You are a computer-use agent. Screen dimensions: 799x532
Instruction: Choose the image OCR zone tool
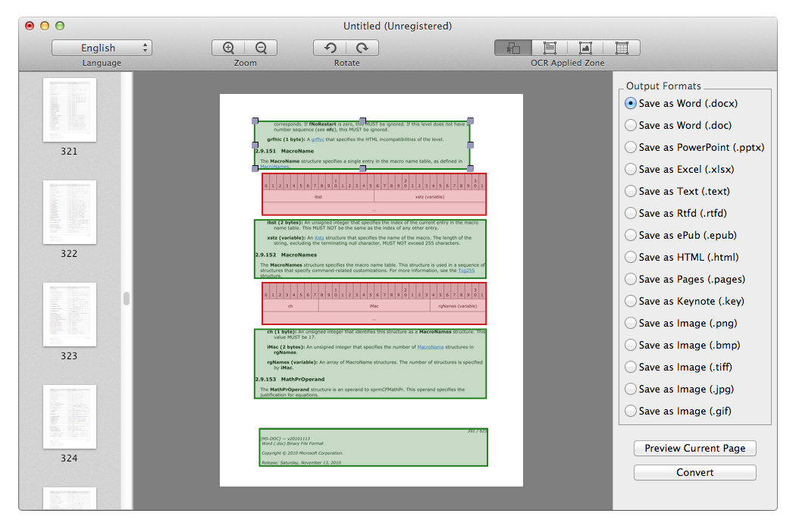pyautogui.click(x=585, y=48)
